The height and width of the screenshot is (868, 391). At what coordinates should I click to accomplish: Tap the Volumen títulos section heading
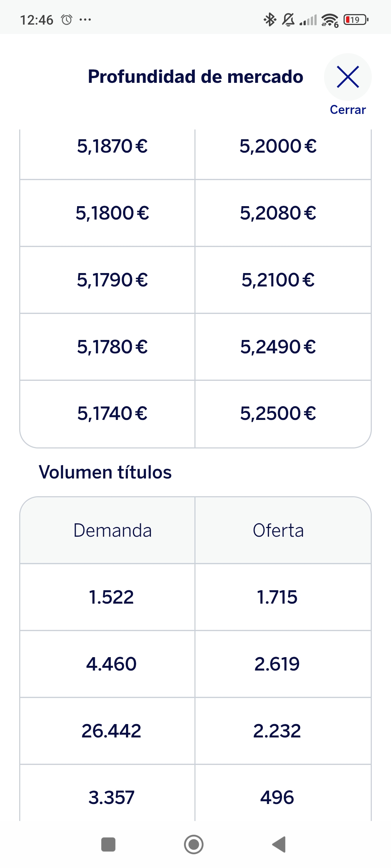click(105, 472)
